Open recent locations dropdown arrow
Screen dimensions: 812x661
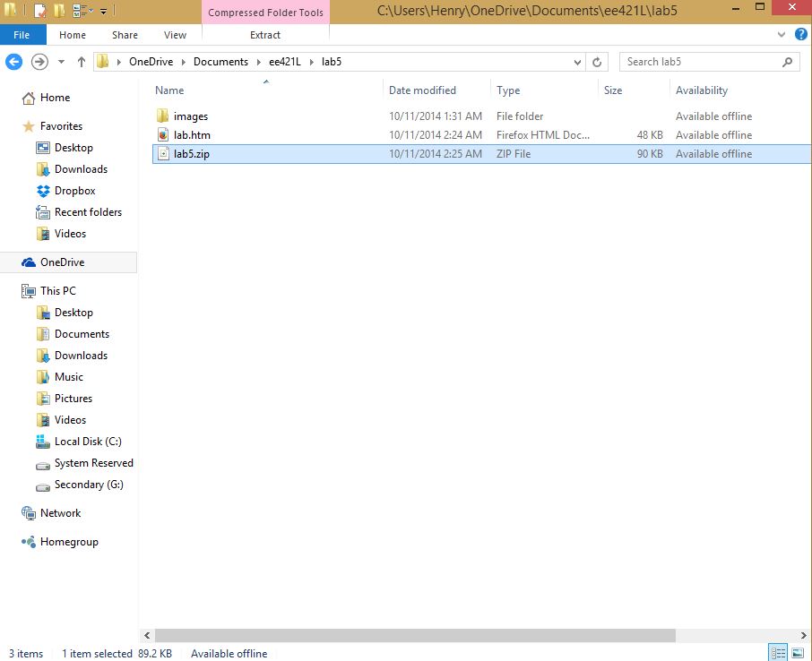(x=61, y=62)
